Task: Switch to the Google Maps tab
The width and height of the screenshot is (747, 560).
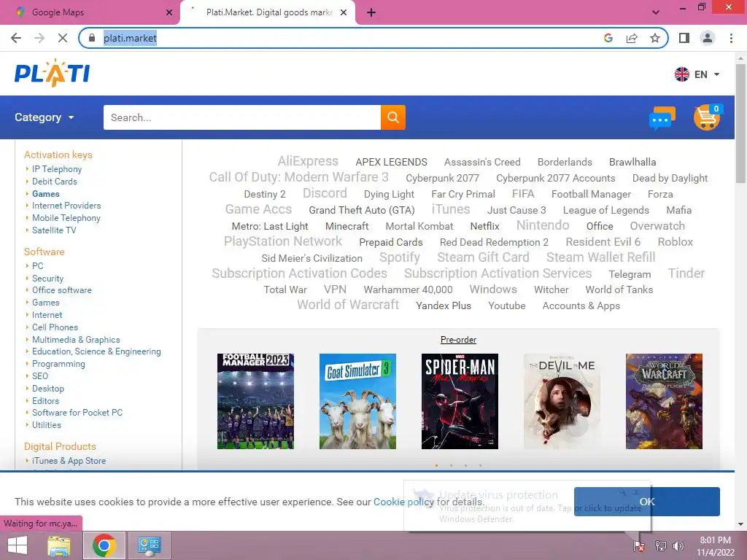Action: tap(90, 12)
